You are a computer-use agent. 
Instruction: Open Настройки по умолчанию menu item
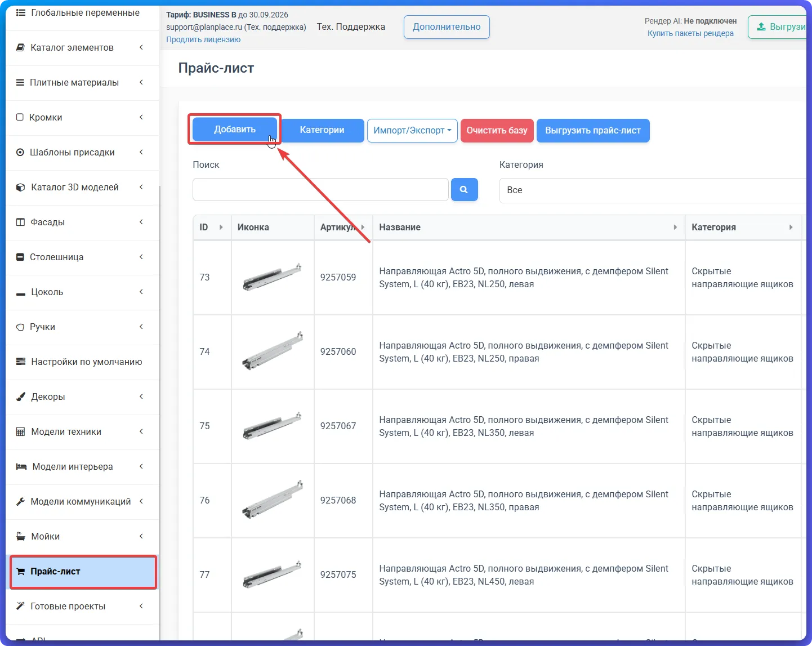(82, 362)
